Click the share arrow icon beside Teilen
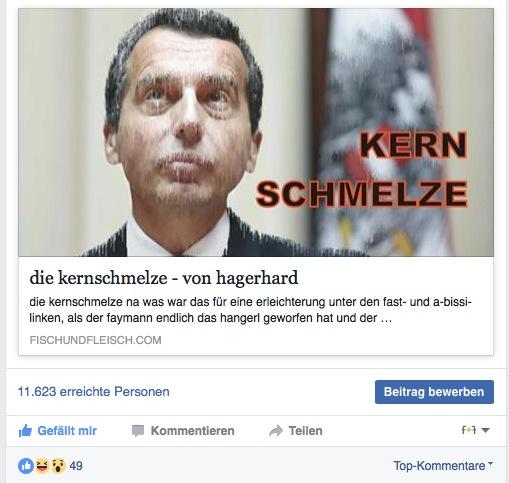 click(x=276, y=431)
